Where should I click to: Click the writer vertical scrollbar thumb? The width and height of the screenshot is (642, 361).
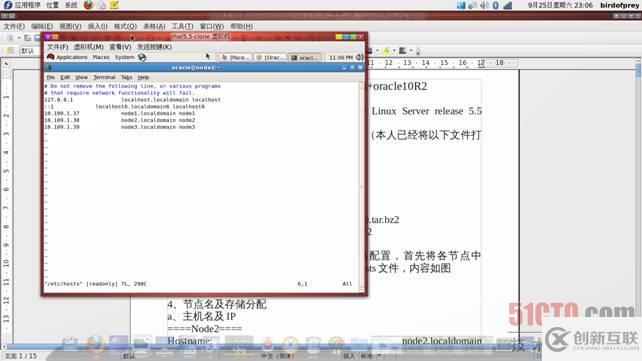pos(638,70)
